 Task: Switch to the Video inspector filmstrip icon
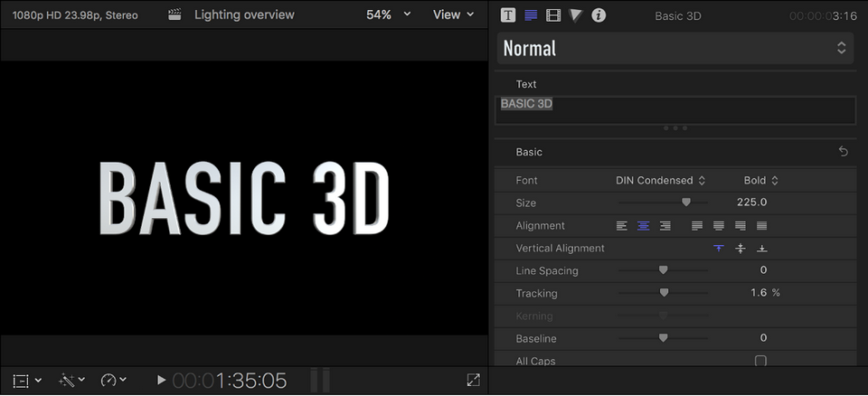[553, 15]
